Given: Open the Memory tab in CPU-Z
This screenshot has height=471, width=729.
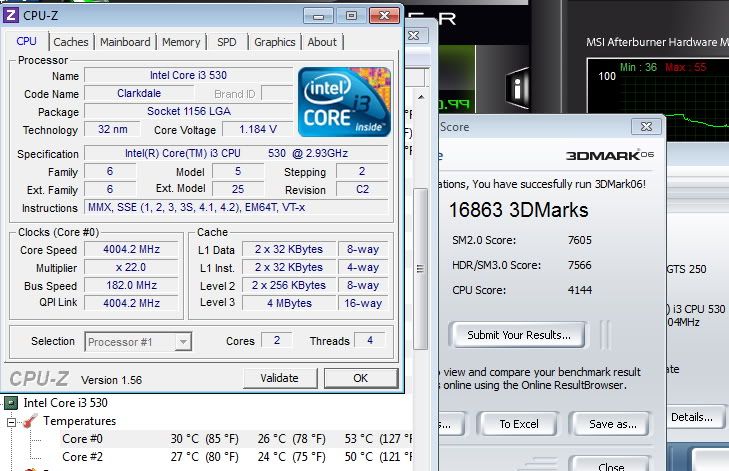Looking at the screenshot, I should click(x=181, y=42).
